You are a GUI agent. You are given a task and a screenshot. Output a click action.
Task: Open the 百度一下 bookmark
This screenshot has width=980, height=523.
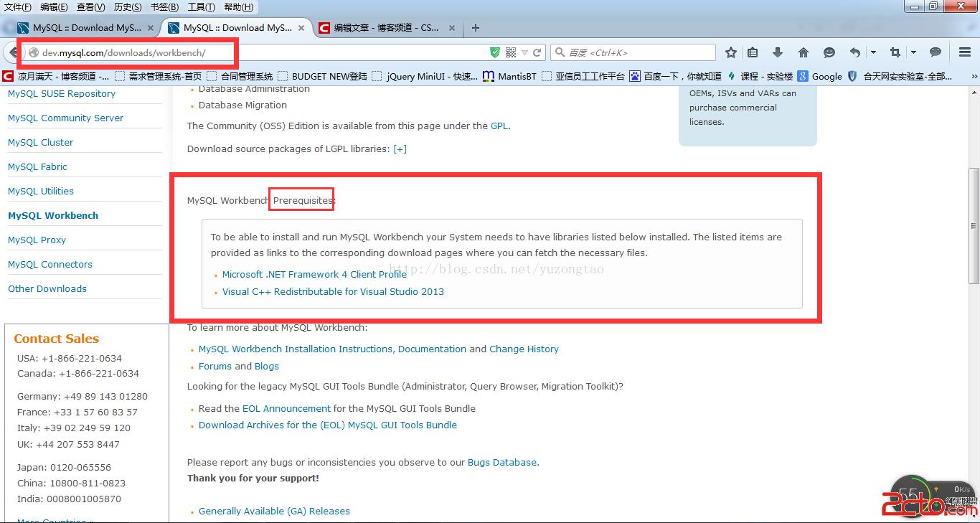pyautogui.click(x=675, y=76)
